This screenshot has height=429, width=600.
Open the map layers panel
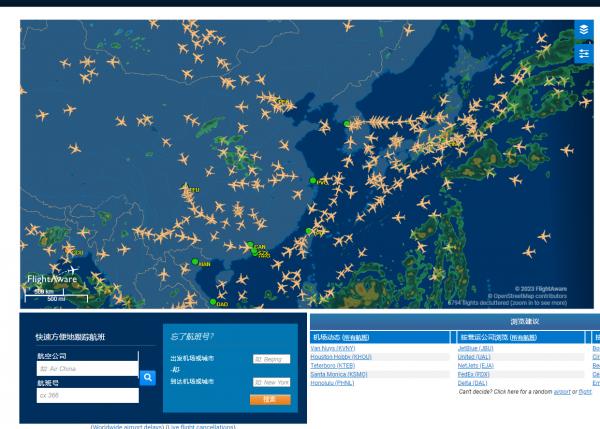(585, 31)
